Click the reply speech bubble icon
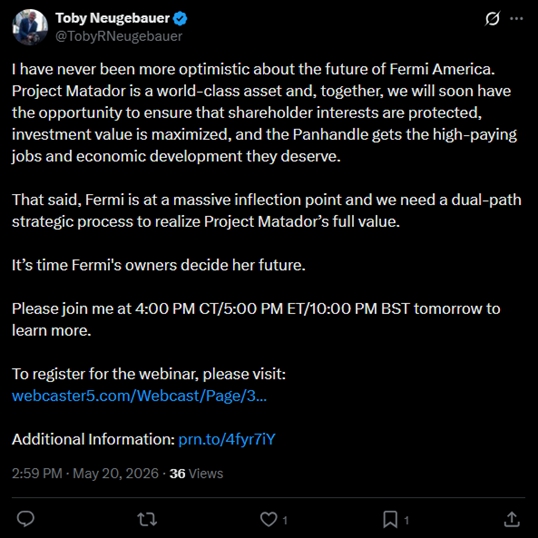The width and height of the screenshot is (538, 538). [26, 519]
